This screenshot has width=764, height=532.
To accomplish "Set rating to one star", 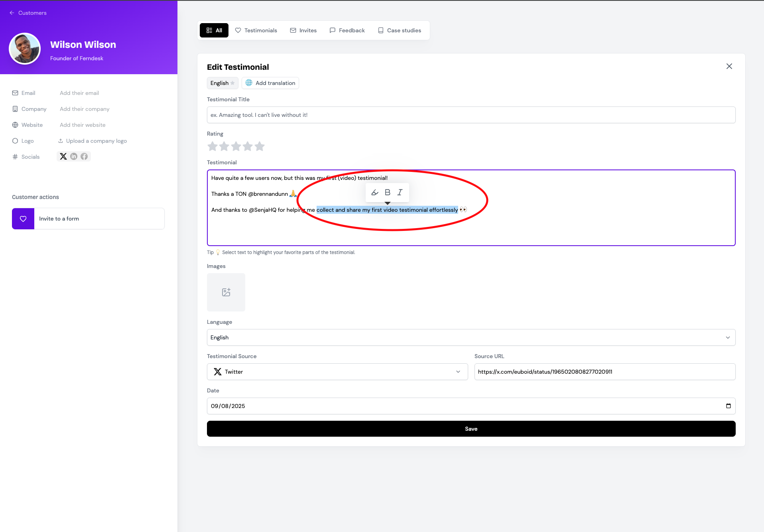I will click(x=213, y=146).
